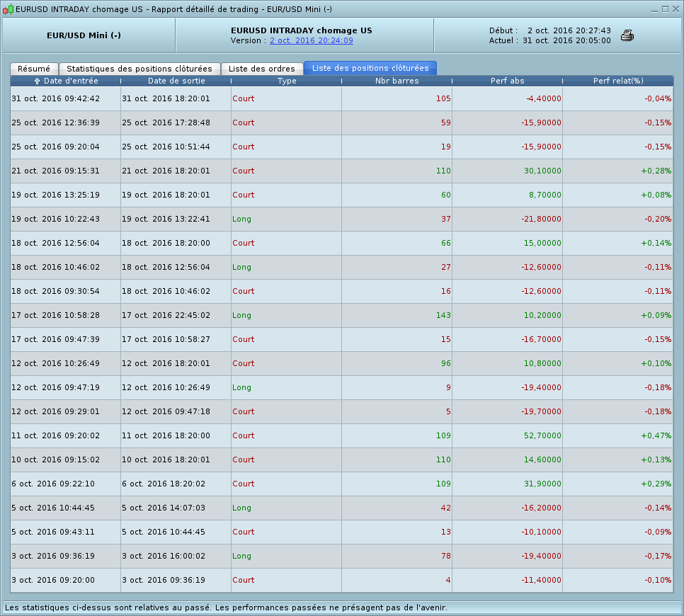This screenshot has height=616, width=684.
Task: Click Nbr barres value 105
Action: pyautogui.click(x=443, y=98)
